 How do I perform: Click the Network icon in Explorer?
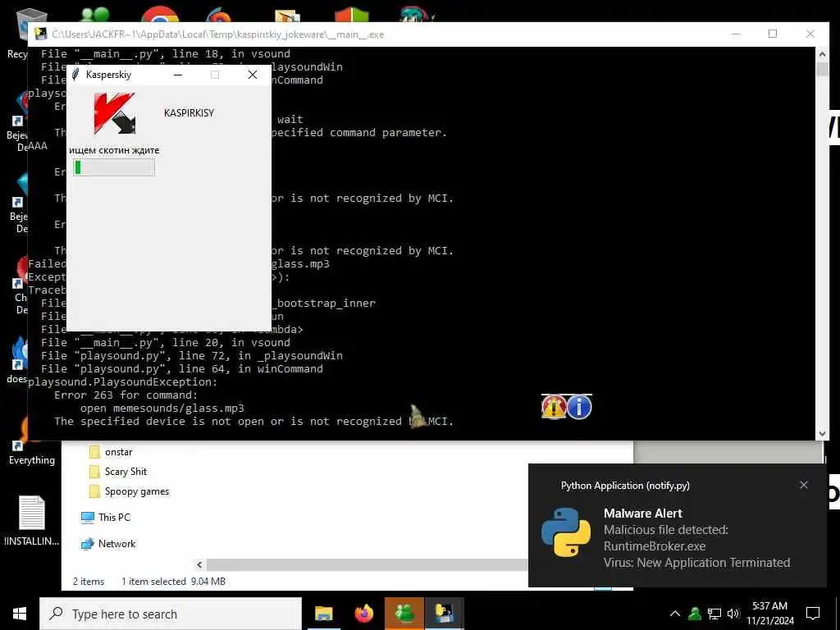coord(87,544)
